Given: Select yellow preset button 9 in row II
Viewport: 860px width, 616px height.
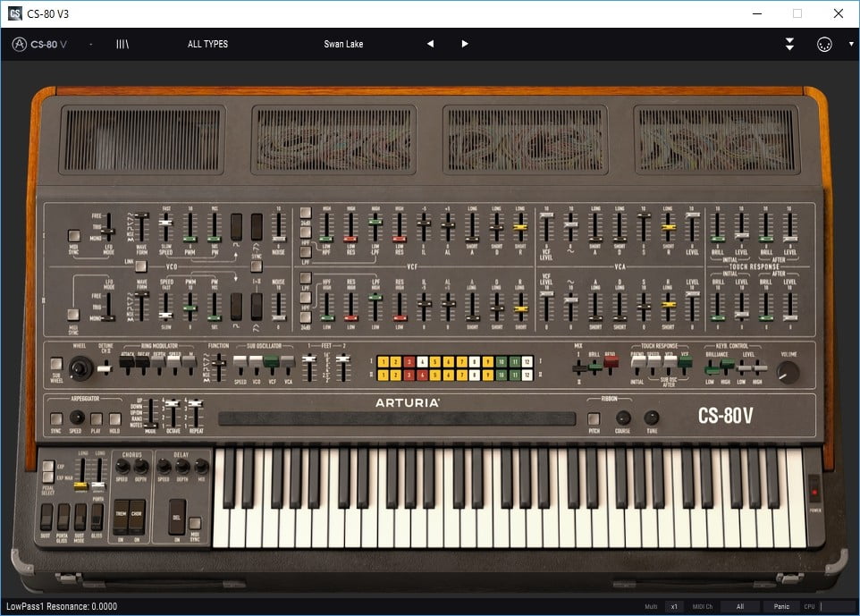Looking at the screenshot, I should (x=488, y=376).
